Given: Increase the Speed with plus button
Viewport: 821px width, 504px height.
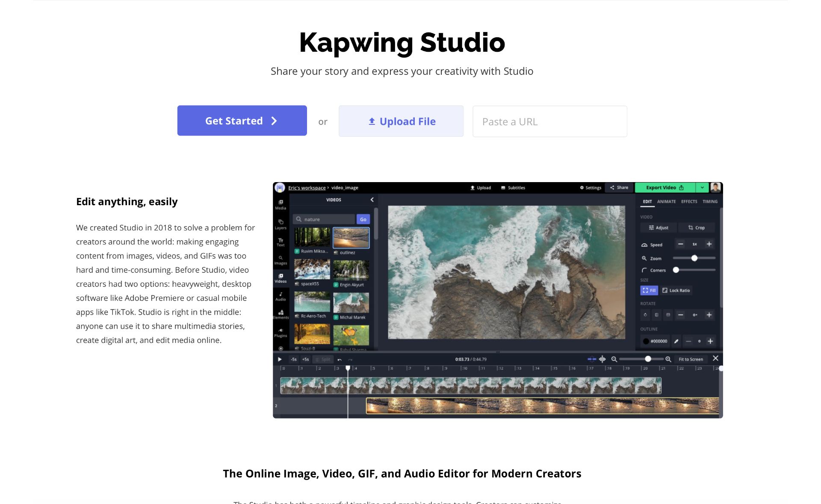Looking at the screenshot, I should (709, 244).
